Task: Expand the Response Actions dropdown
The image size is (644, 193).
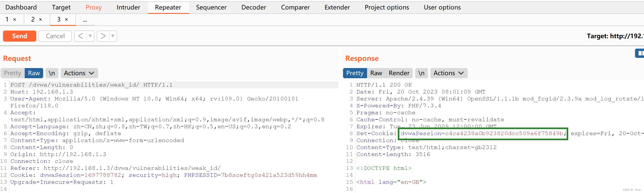Action: 449,73
